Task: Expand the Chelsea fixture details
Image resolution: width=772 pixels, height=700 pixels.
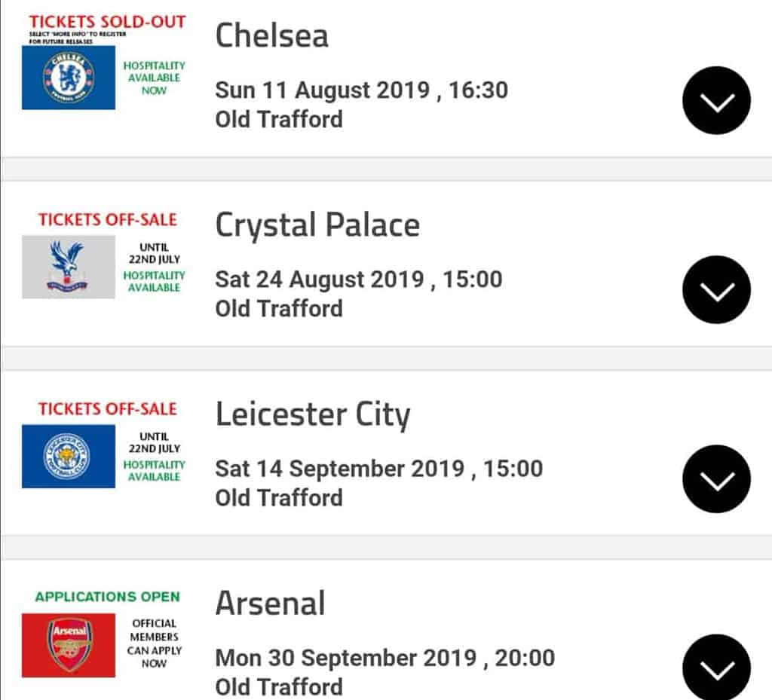Action: pyautogui.click(x=716, y=100)
